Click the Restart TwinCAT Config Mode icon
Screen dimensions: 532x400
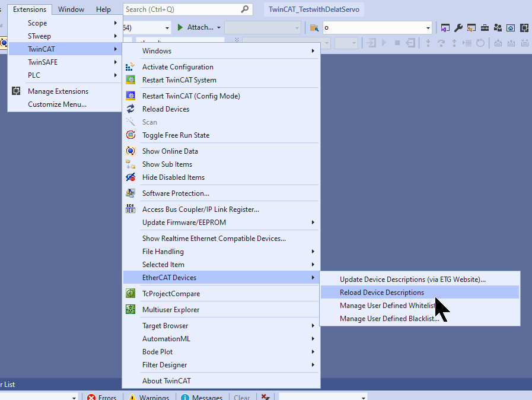pyautogui.click(x=130, y=96)
